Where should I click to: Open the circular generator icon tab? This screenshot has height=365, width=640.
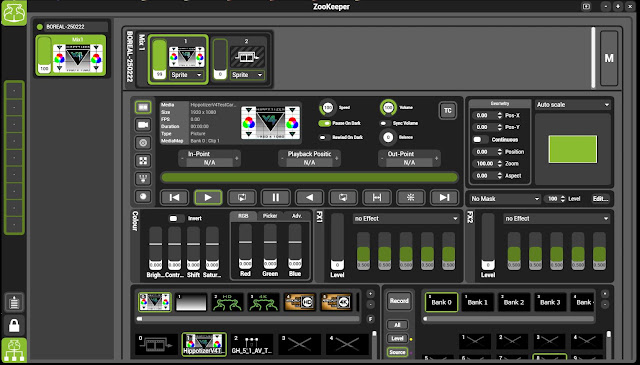tap(143, 143)
